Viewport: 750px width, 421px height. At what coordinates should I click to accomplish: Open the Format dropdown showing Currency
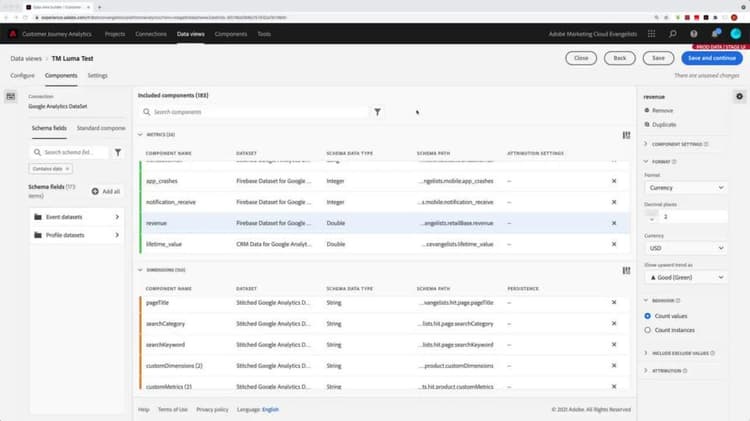[x=686, y=188]
